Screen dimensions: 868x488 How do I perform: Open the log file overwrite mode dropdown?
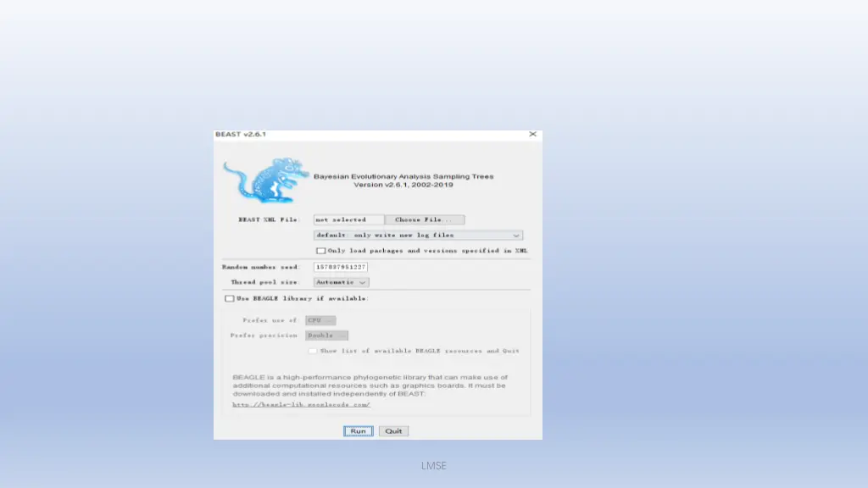[418, 236]
